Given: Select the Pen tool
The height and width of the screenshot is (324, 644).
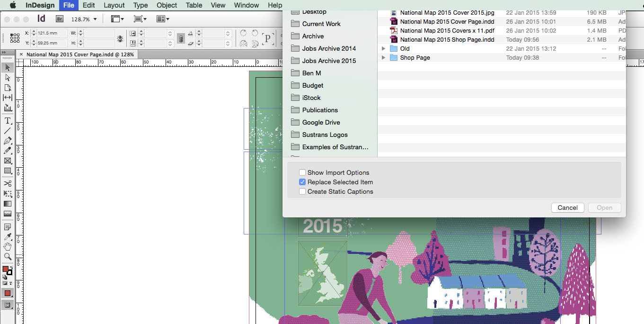Looking at the screenshot, I should [x=8, y=141].
